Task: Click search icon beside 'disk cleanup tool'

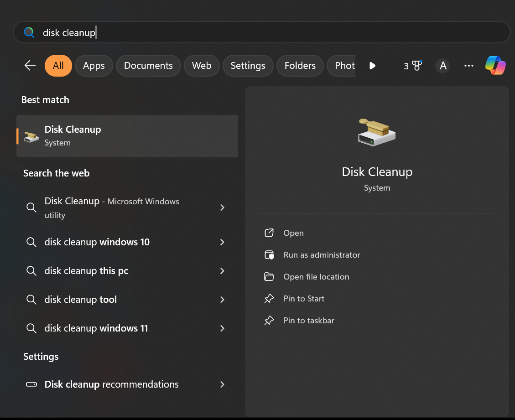Action: pos(31,300)
